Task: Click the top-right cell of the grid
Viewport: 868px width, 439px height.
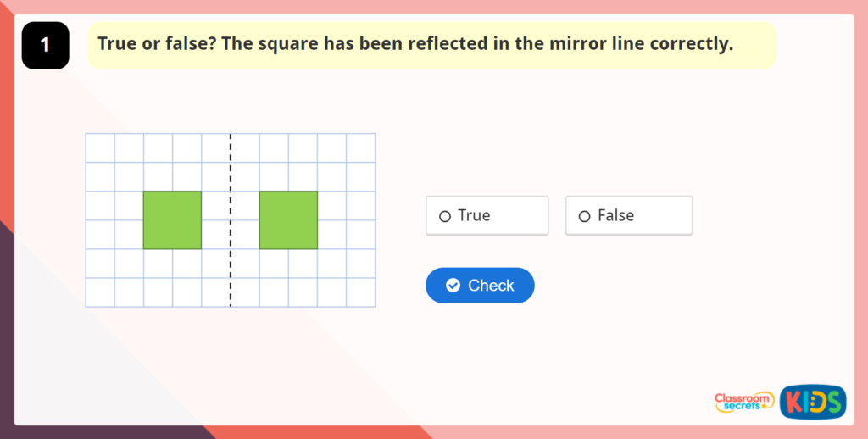Action: (360, 147)
